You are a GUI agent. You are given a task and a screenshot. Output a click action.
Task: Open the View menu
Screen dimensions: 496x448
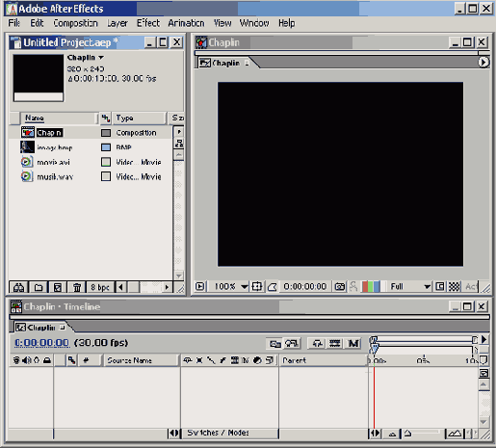point(222,23)
